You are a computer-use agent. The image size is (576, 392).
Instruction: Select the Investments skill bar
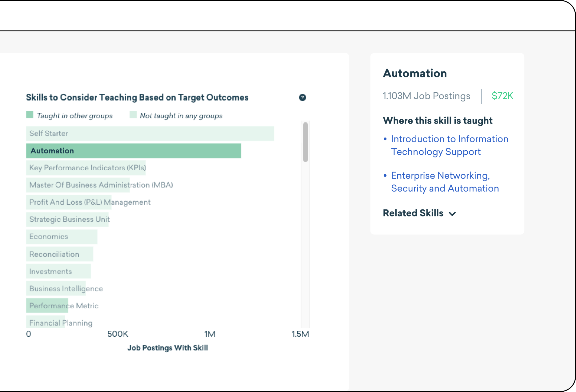tap(58, 271)
